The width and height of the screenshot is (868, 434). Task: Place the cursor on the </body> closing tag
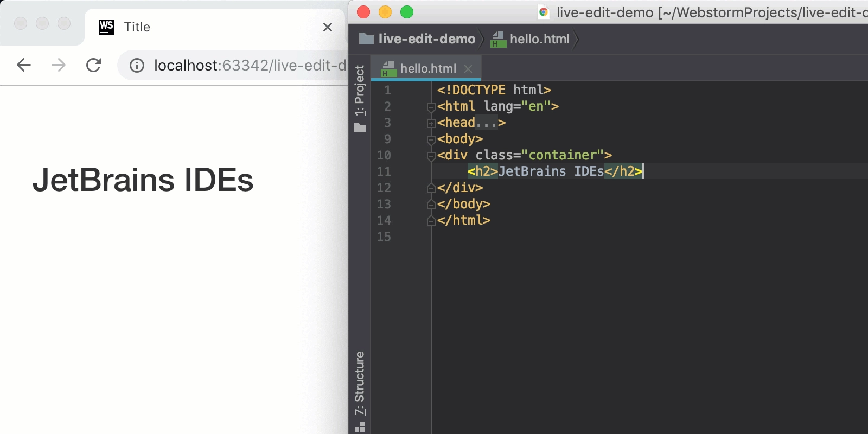[x=464, y=204]
